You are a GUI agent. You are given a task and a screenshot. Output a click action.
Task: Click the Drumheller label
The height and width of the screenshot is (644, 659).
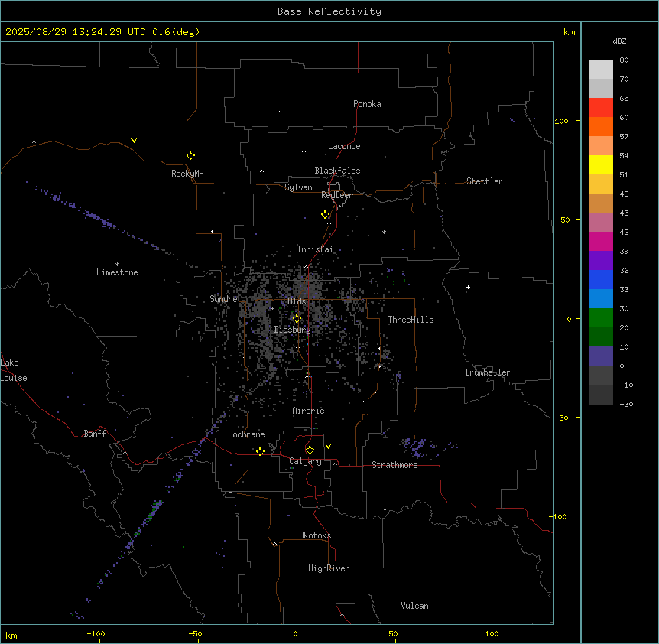pyautogui.click(x=488, y=372)
